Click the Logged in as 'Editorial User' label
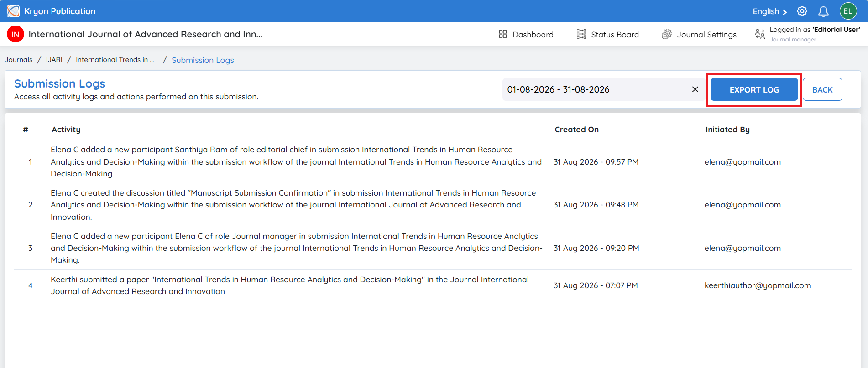The width and height of the screenshot is (868, 368). pos(815,30)
